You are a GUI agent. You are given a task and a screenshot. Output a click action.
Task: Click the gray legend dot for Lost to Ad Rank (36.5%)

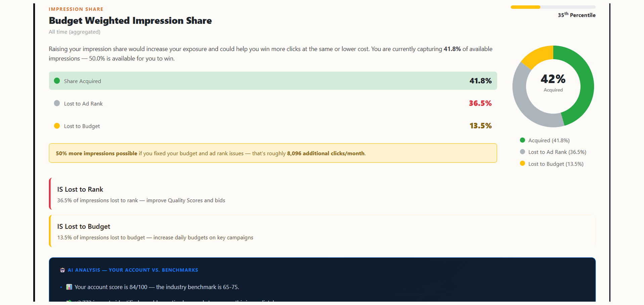click(x=522, y=152)
